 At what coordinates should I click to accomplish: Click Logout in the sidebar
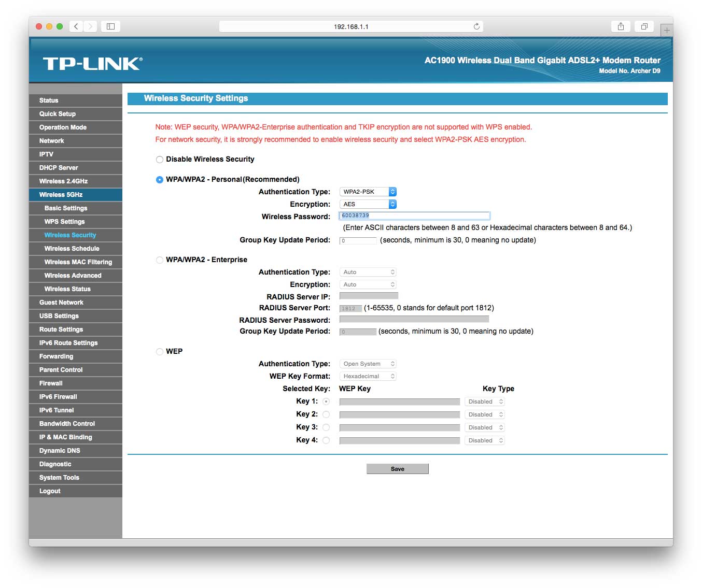[x=50, y=491]
